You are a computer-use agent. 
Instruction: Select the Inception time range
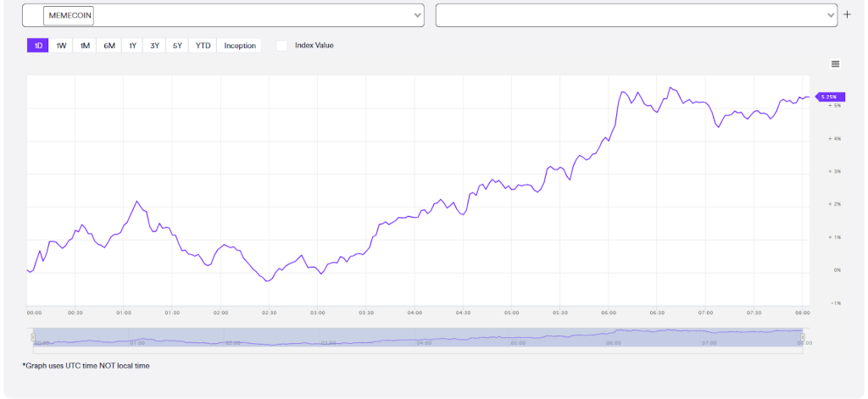pyautogui.click(x=240, y=46)
